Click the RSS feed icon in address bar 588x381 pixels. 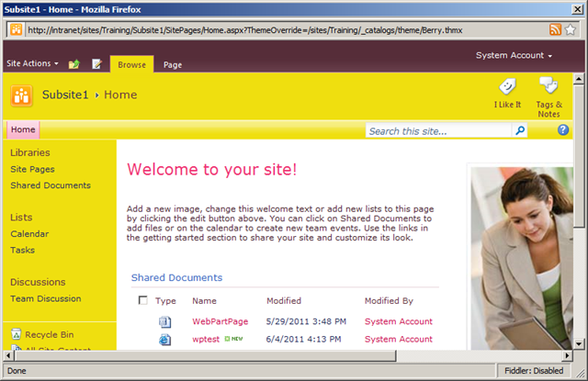[555, 29]
